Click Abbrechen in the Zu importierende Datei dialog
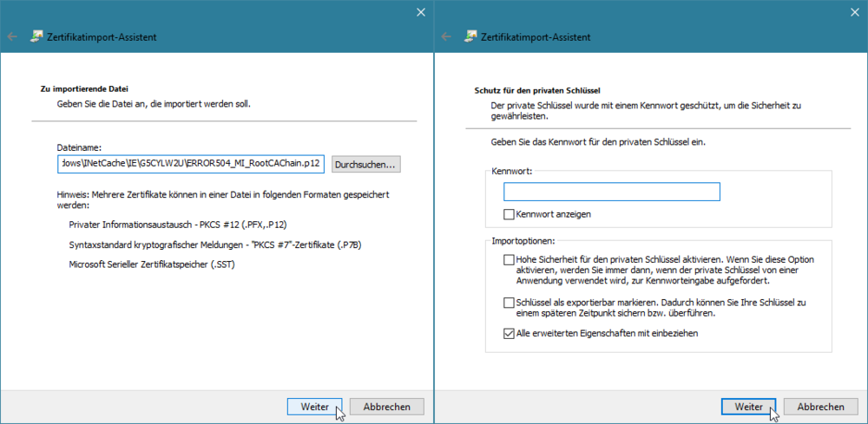The image size is (868, 424). 387,407
